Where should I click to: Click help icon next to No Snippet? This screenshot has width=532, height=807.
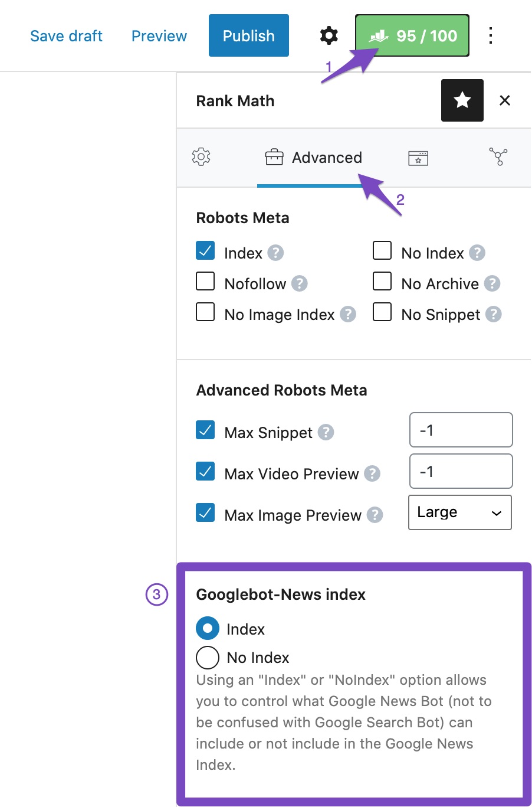494,314
